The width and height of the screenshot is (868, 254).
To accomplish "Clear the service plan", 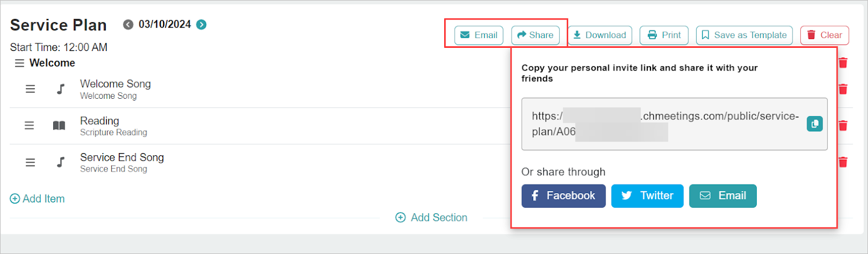I will click(824, 35).
